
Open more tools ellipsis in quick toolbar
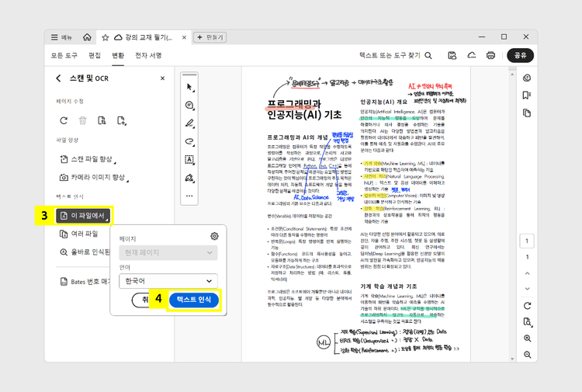tap(189, 196)
